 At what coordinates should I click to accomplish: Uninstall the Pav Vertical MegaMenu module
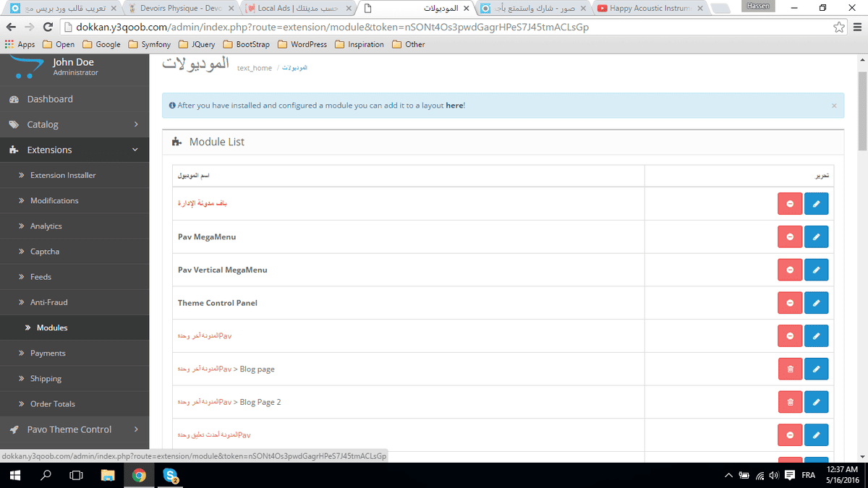(790, 270)
